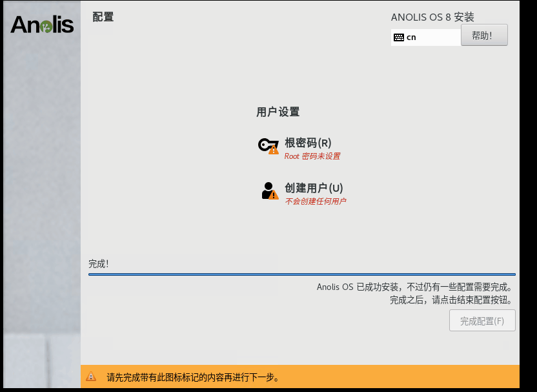
Task: Click the 完成配置(F) finish configuration button
Action: point(482,321)
